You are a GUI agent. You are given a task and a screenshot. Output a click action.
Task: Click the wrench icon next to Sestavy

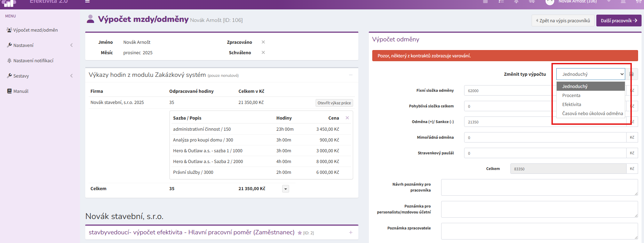(x=9, y=76)
